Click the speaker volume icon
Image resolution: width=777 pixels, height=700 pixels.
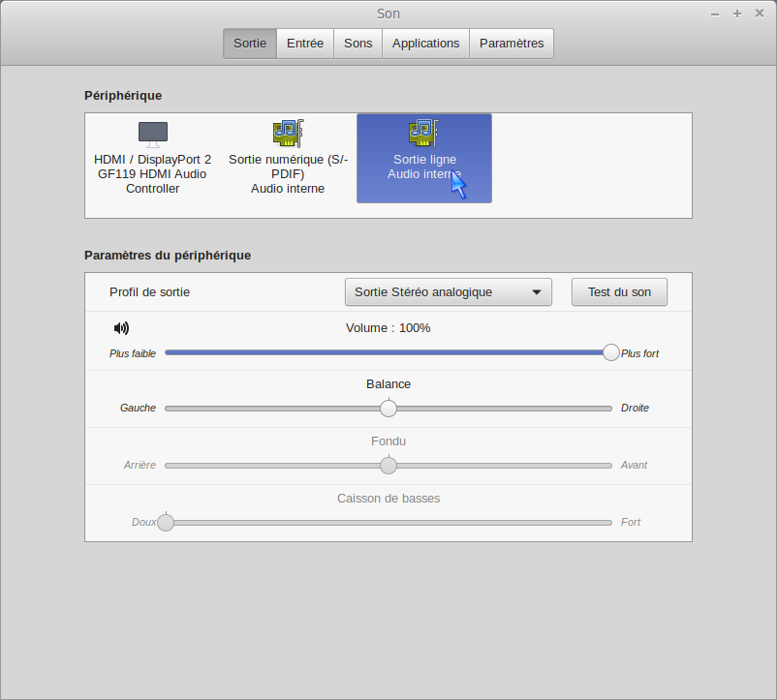pos(121,328)
